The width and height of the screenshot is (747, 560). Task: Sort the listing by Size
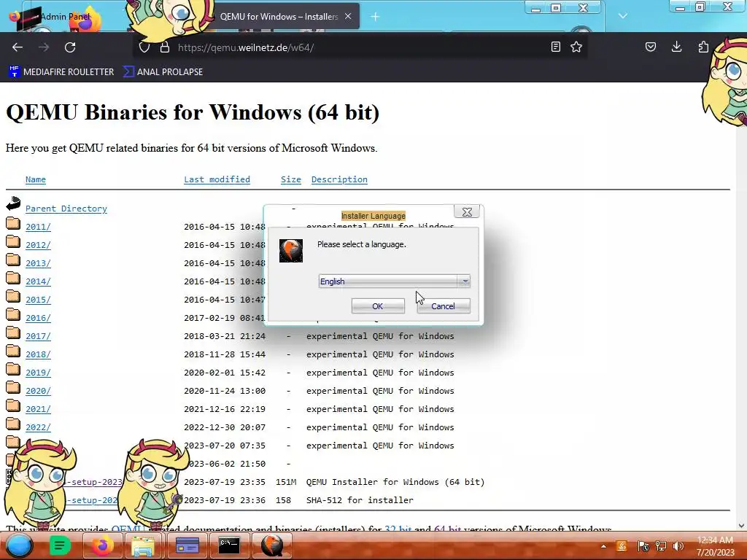coord(290,179)
